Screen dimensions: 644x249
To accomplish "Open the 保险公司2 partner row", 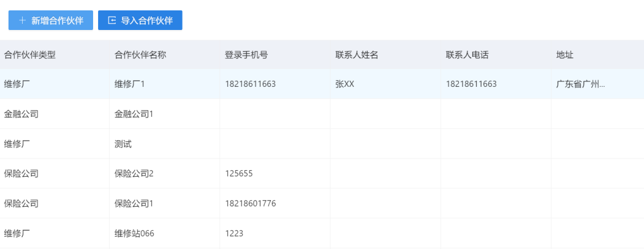I will point(134,173).
